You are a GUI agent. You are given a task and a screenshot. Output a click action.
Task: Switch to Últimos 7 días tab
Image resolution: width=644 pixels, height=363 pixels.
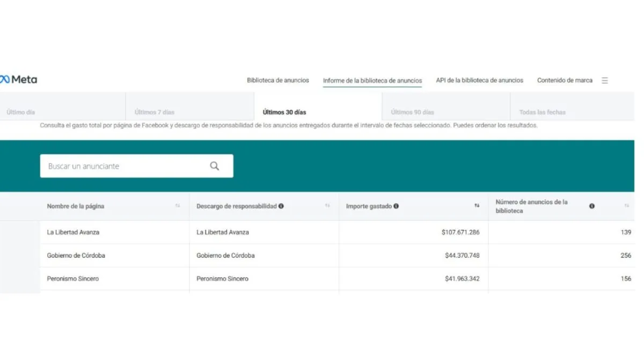coord(155,112)
